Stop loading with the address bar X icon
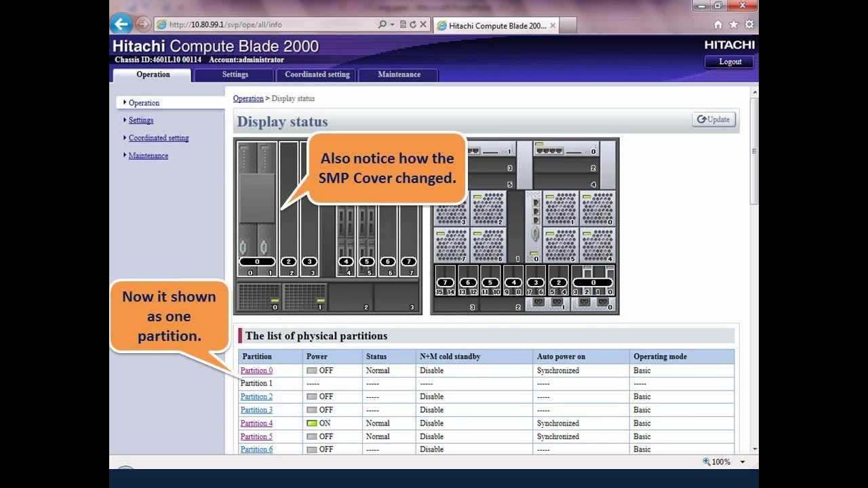The height and width of the screenshot is (488, 868). 423,24
